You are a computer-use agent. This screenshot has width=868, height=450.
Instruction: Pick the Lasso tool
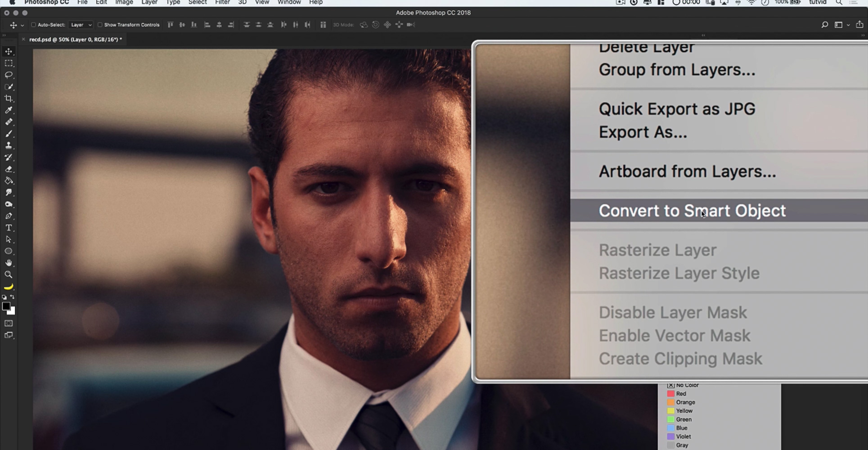tap(9, 75)
